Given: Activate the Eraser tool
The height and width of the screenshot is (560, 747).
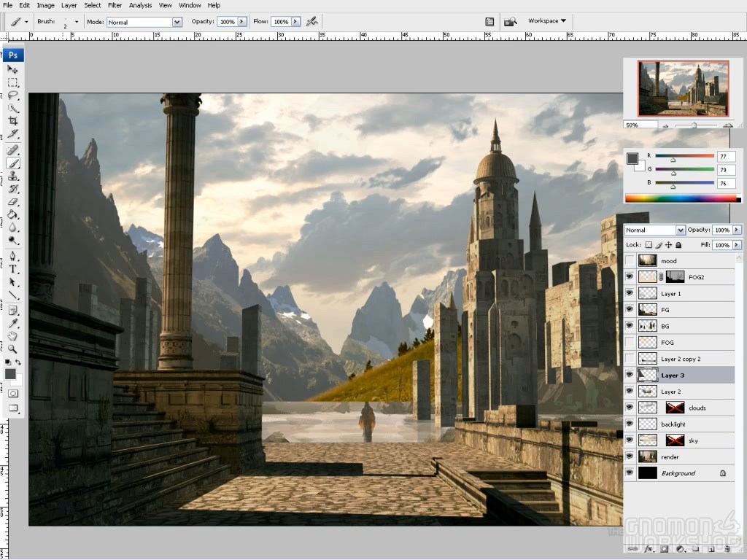Looking at the screenshot, I should (13, 201).
